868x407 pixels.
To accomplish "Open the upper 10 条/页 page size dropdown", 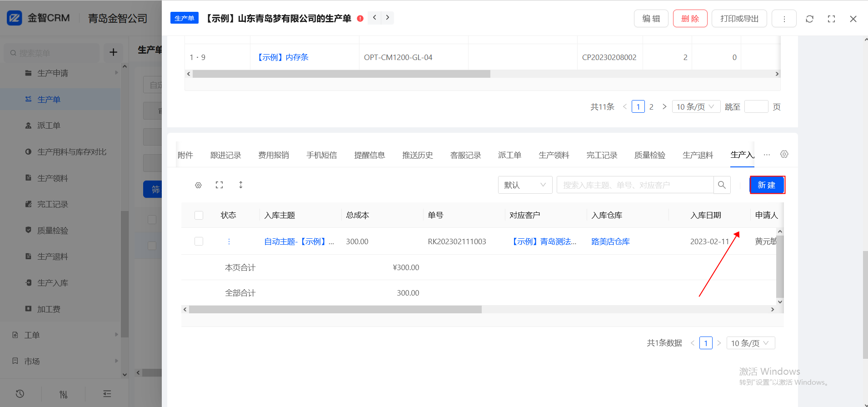I will 696,107.
